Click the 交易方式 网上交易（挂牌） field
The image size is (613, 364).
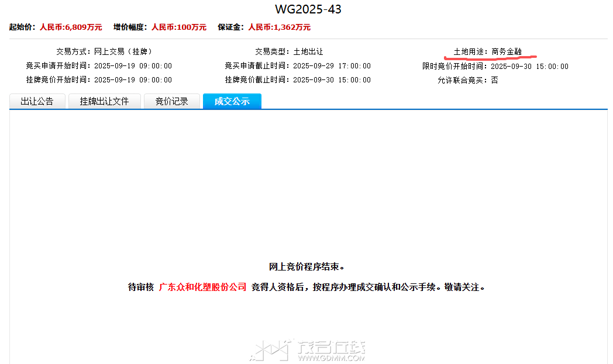tap(123, 51)
